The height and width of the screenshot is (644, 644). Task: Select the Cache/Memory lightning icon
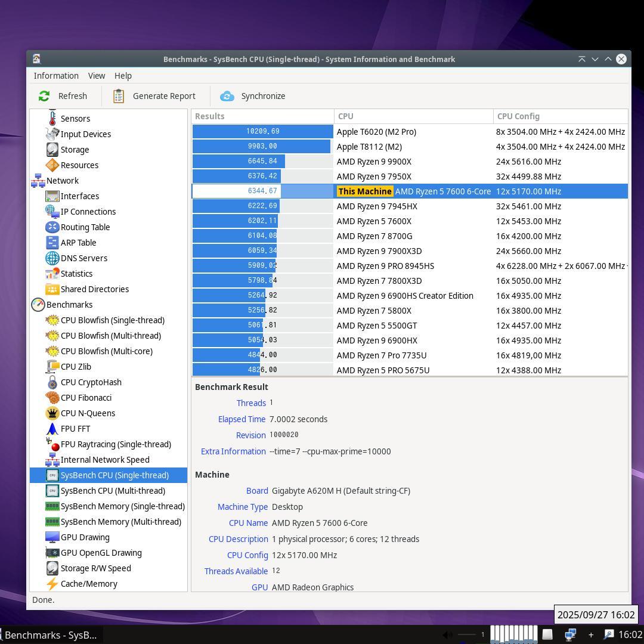point(52,584)
